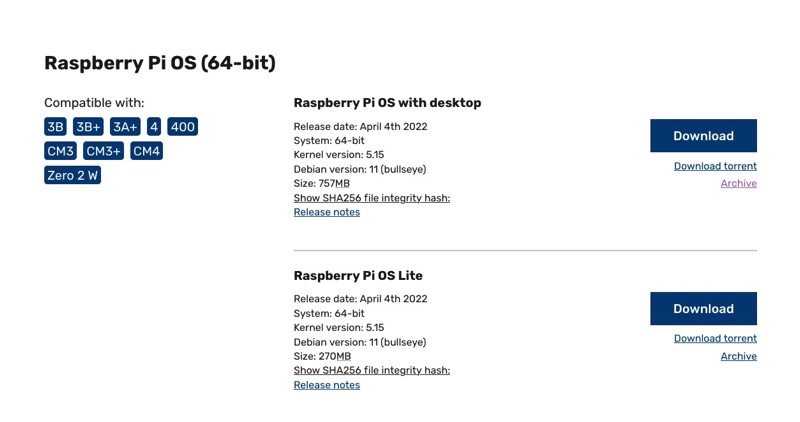
Task: Click the 3B+ compatibility badge
Action: coord(88,127)
